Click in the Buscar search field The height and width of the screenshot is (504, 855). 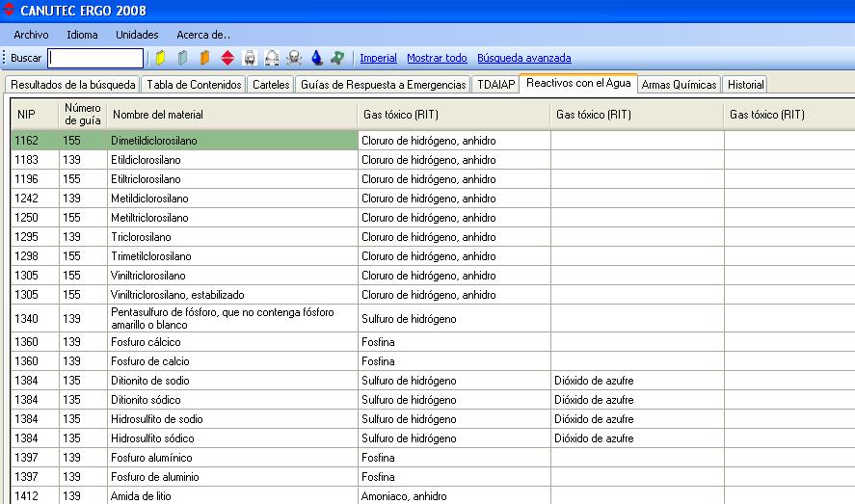coord(95,59)
